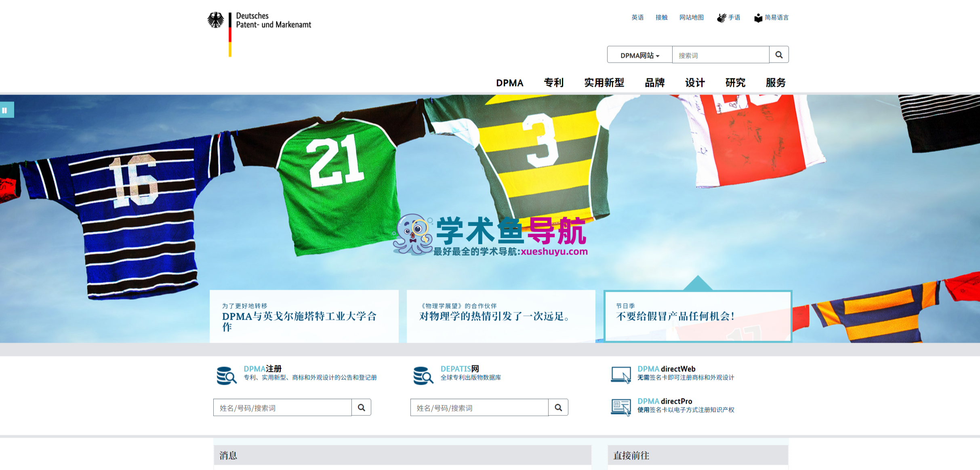Open the DEPATIS网 database icon
Image resolution: width=980 pixels, height=470 pixels.
(x=423, y=375)
